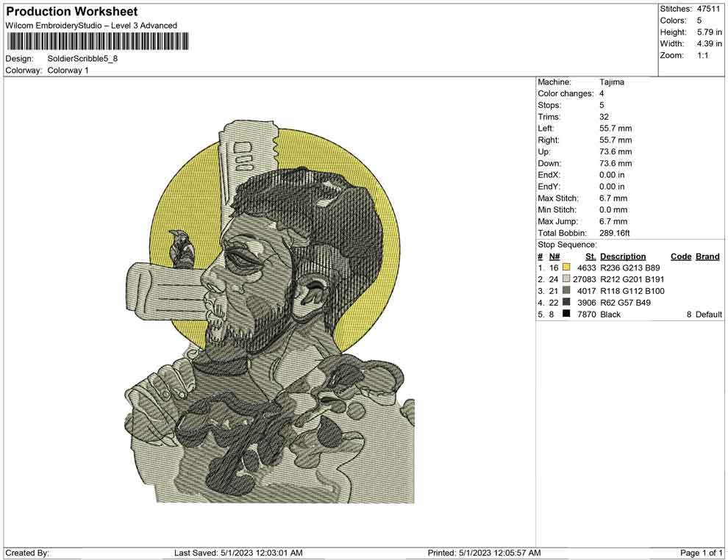Viewport: 728px width, 560px height.
Task: Click the 'Wilcom EmbroideryStudio – Level 3 Advanced' text
Action: [x=91, y=26]
